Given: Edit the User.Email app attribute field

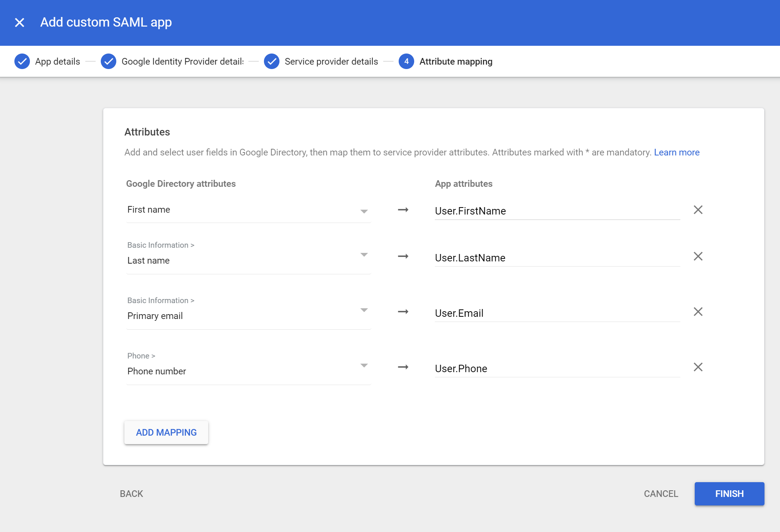Looking at the screenshot, I should tap(557, 313).
